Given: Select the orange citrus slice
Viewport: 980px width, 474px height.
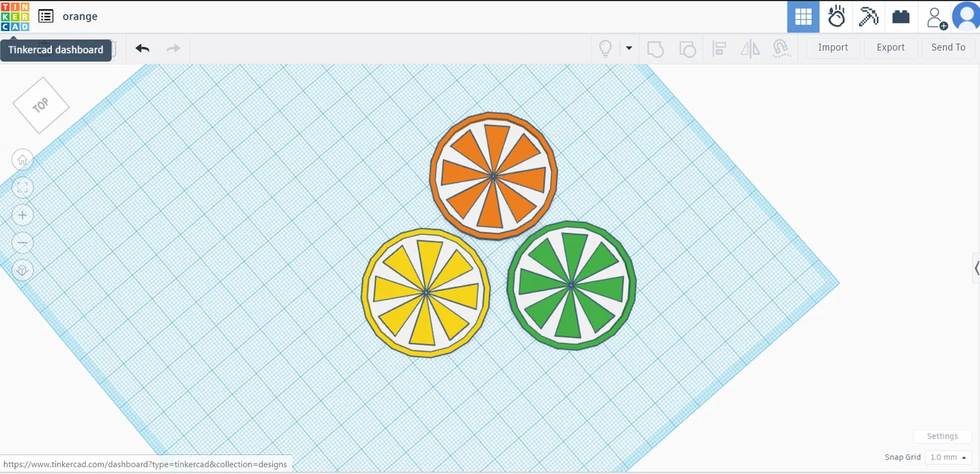Looking at the screenshot, I should 493,176.
